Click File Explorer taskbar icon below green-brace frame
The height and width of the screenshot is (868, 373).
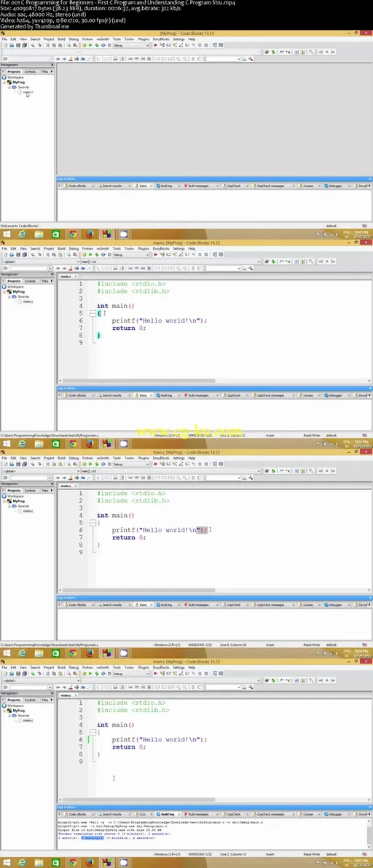point(39,444)
